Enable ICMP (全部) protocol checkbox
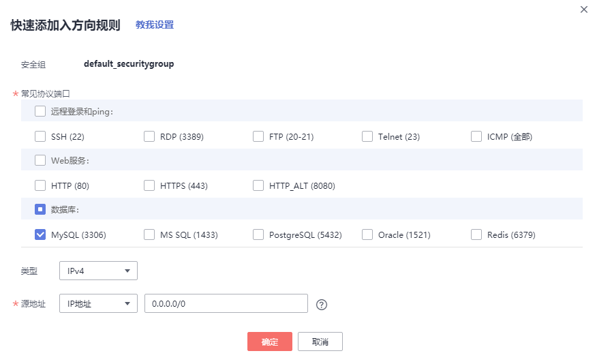Screen dimensions: 597x364 pos(476,136)
